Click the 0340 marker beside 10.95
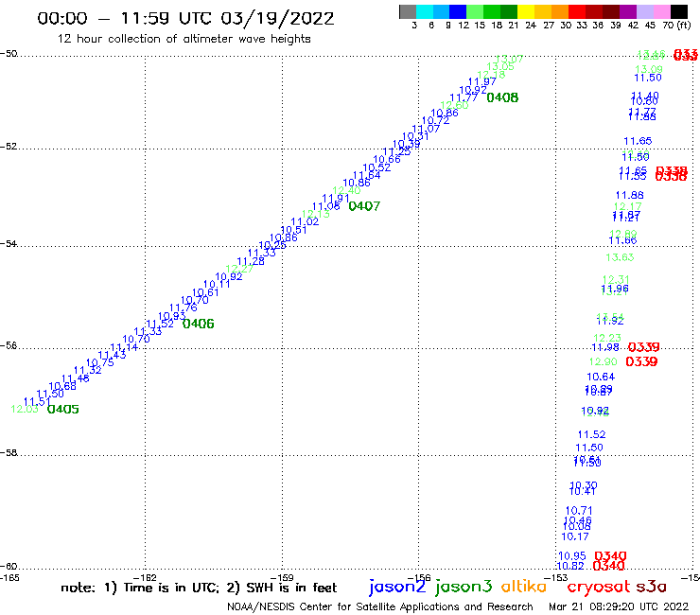 pyautogui.click(x=610, y=556)
